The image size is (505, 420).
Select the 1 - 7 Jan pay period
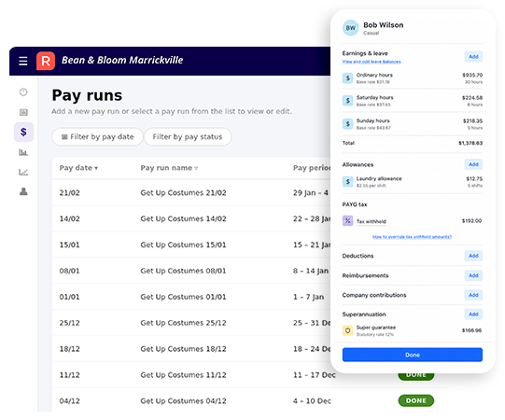[309, 297]
